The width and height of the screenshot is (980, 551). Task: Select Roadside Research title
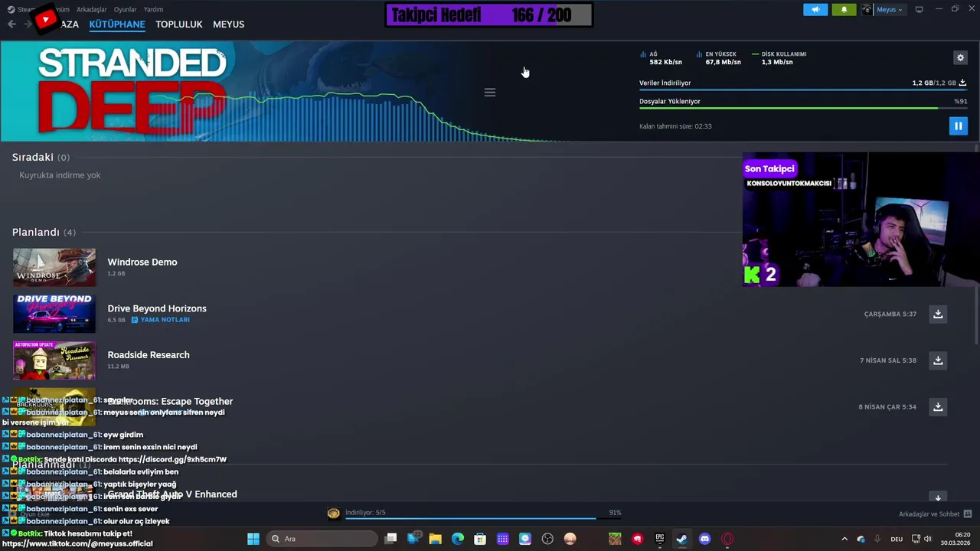pos(149,355)
